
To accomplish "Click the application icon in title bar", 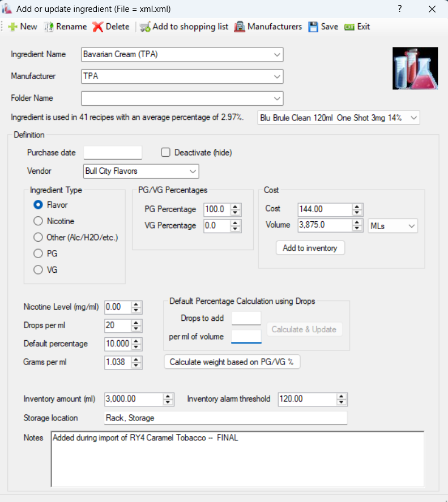I will tap(7, 8).
